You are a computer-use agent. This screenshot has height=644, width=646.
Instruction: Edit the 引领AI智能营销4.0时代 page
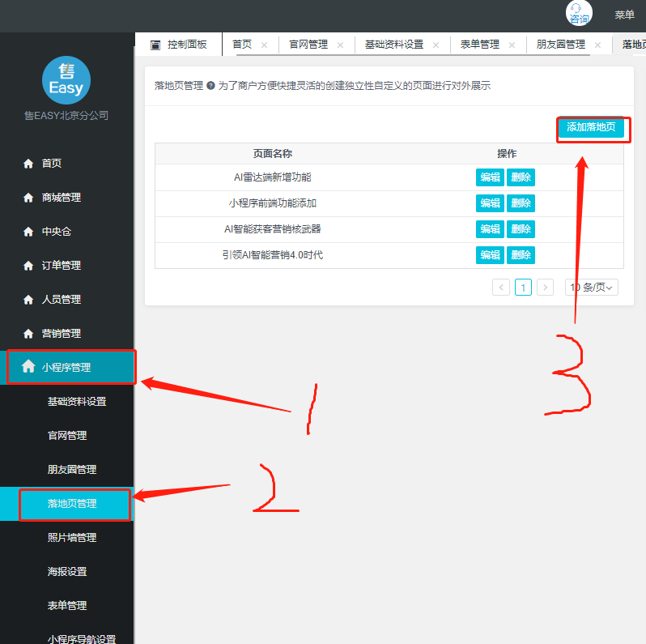[x=490, y=255]
